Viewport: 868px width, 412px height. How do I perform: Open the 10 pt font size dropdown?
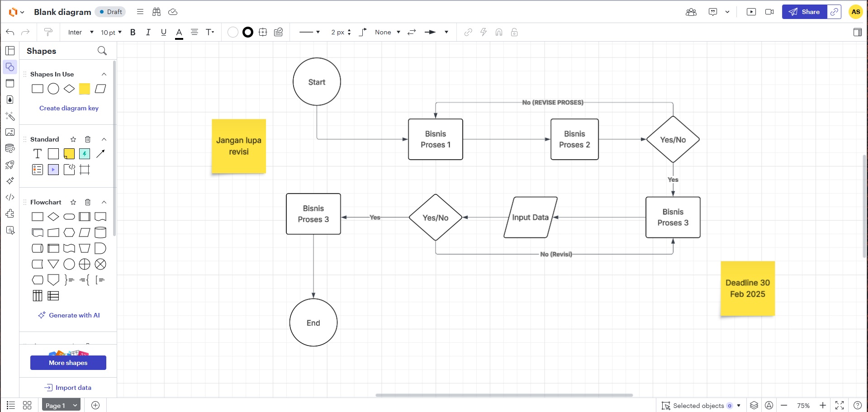[111, 32]
